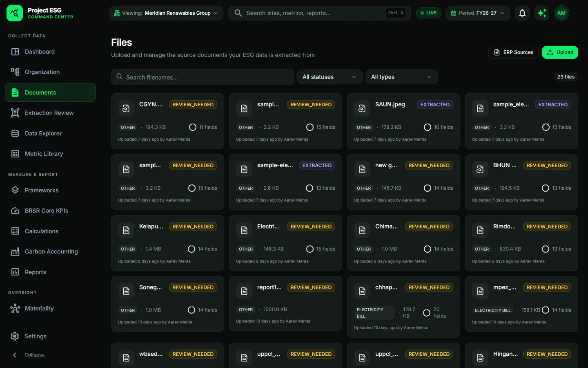Click the Reports sidebar icon
Screen dimensions: 588x368
point(15,272)
